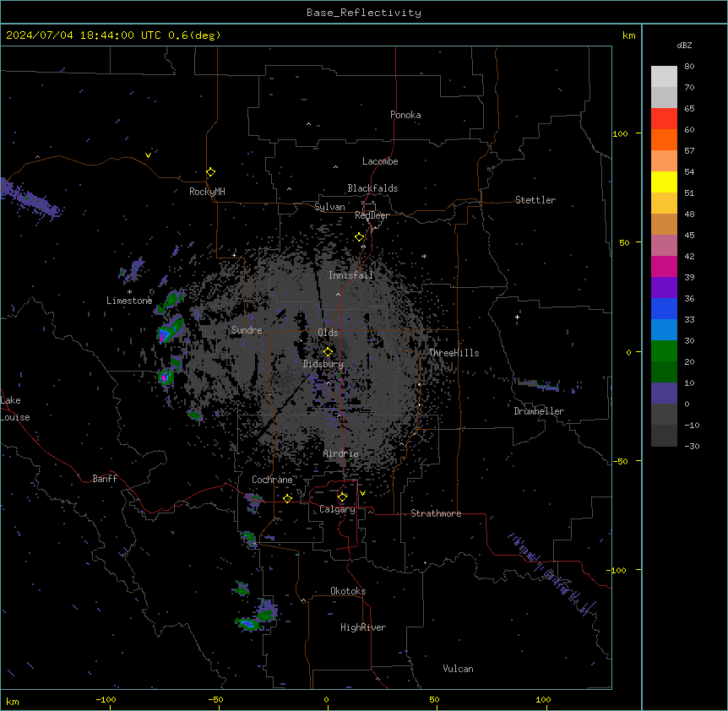The width and height of the screenshot is (728, 711).
Task: Click the orange legend swatch between 60 and 57
Action: pos(664,139)
